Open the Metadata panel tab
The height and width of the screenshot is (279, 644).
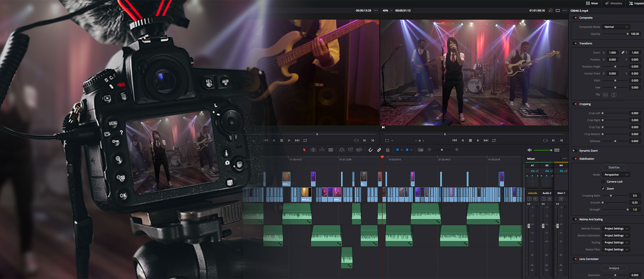coord(613,3)
